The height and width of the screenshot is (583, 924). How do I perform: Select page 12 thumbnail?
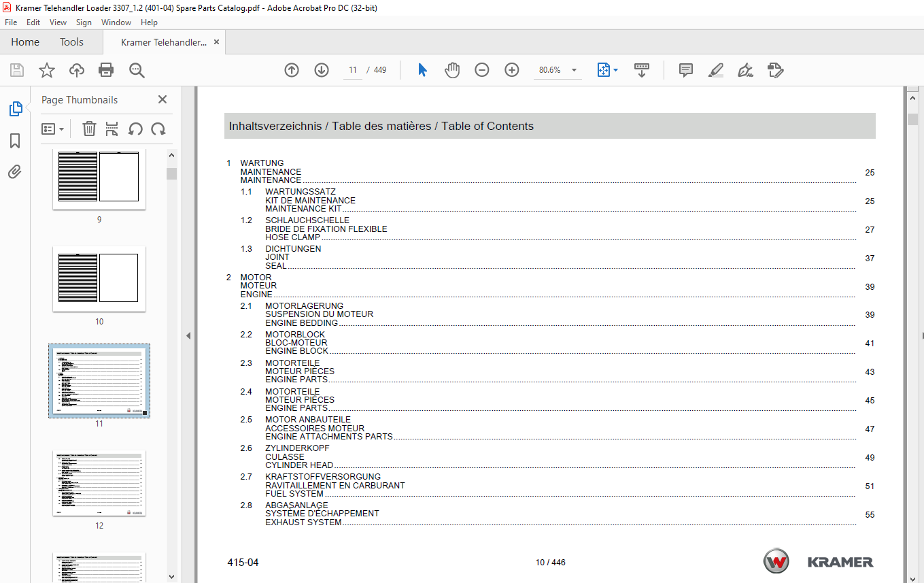pyautogui.click(x=99, y=483)
